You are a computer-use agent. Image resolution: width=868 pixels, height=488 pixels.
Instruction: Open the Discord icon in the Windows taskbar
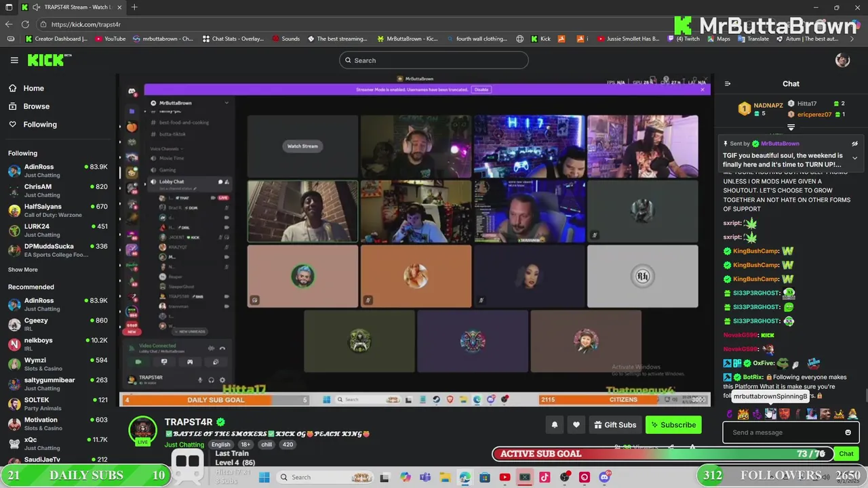604,477
